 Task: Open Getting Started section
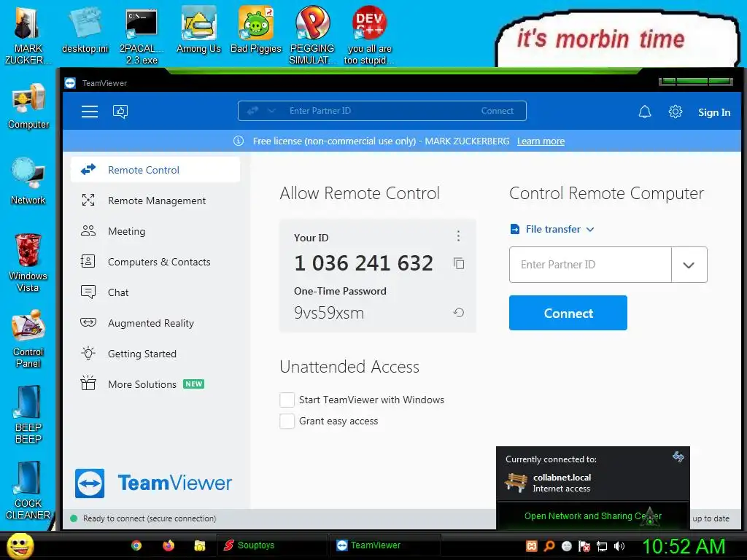click(x=155, y=354)
